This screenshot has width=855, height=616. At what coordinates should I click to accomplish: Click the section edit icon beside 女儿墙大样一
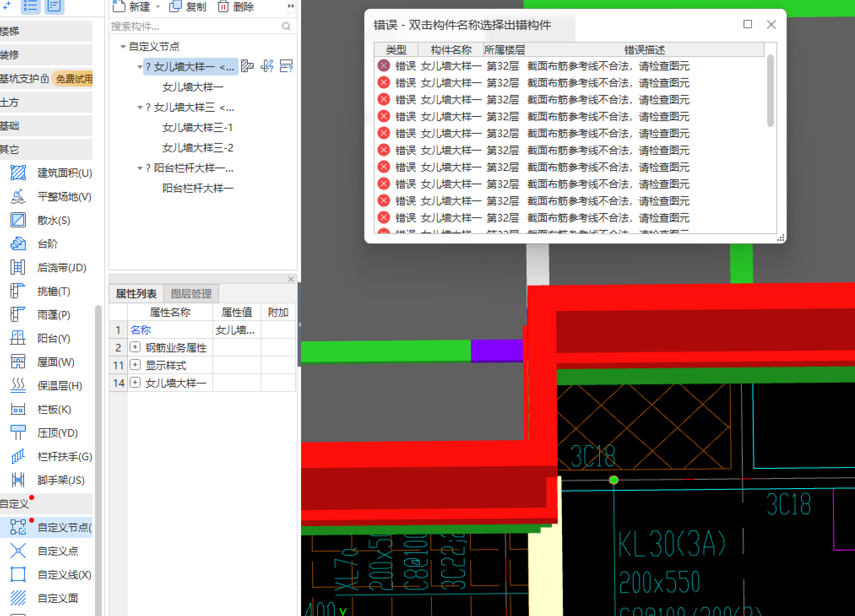247,66
